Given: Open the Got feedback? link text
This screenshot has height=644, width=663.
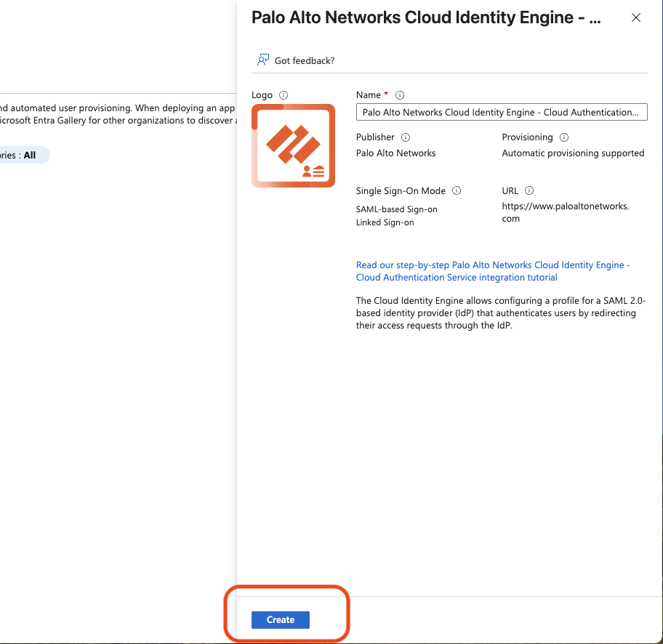Looking at the screenshot, I should [x=305, y=61].
